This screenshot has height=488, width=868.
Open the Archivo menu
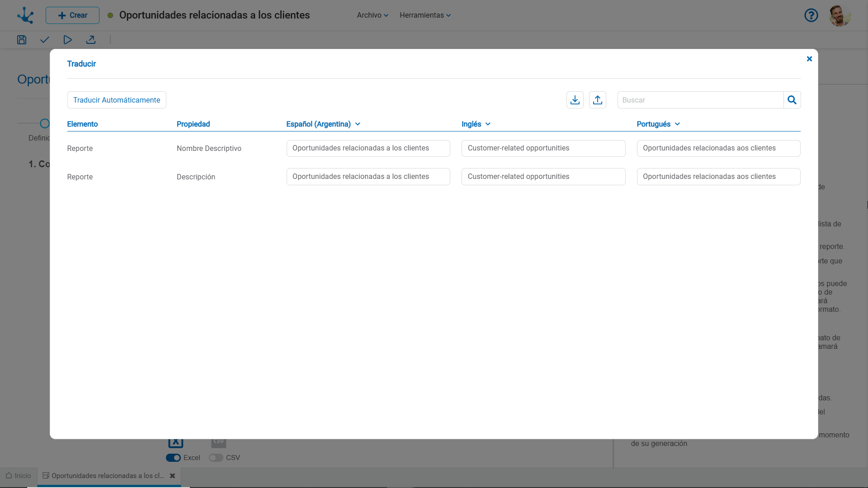point(373,15)
